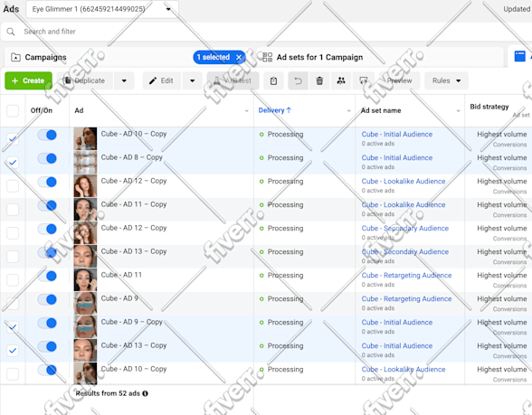Screen dimensions: 532x415
Task: Click the pencil Edit button
Action: tap(161, 80)
